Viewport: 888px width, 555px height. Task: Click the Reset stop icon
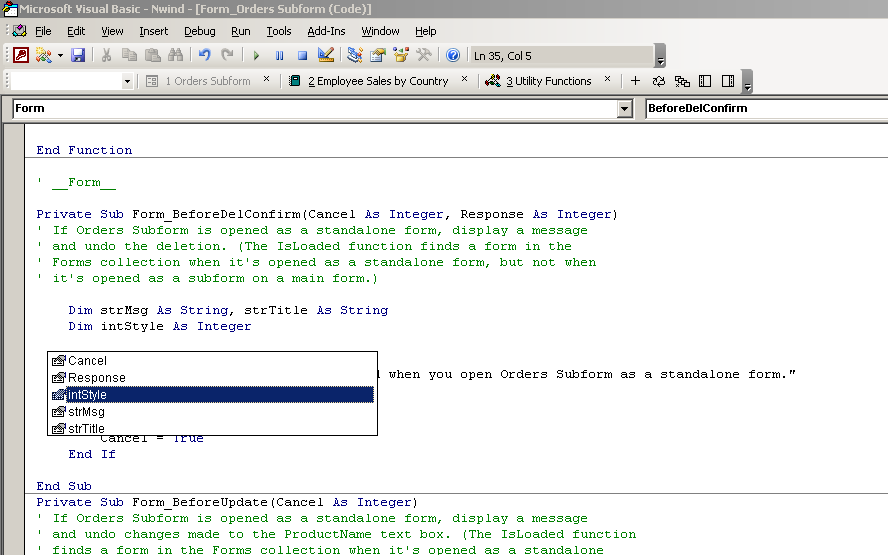coord(302,56)
